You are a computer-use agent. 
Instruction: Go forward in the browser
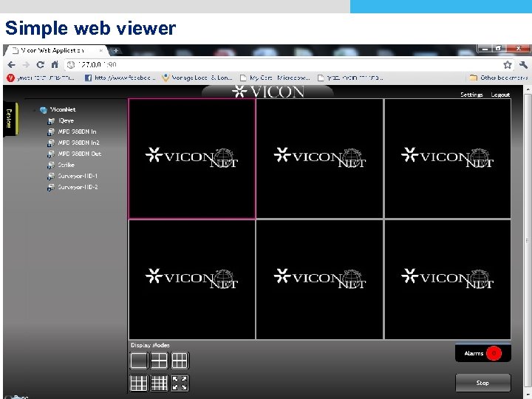click(26, 64)
